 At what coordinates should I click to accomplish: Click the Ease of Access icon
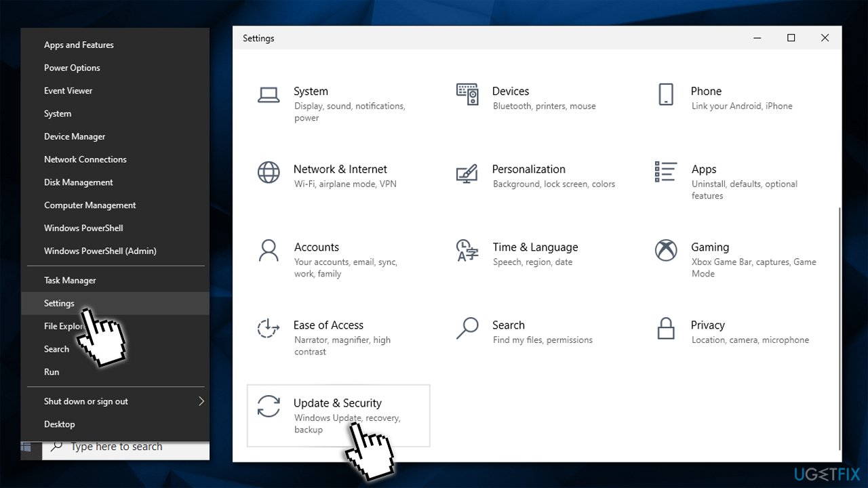pyautogui.click(x=269, y=328)
